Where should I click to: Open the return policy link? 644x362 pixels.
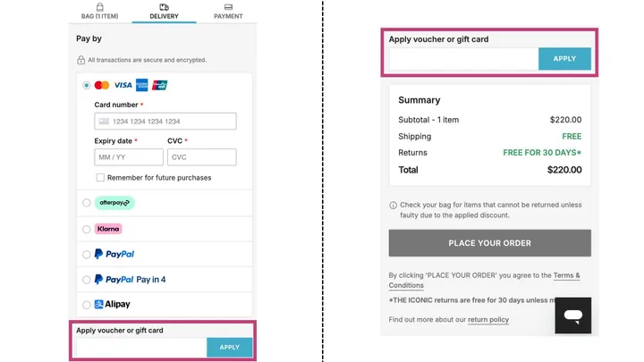[x=488, y=320]
